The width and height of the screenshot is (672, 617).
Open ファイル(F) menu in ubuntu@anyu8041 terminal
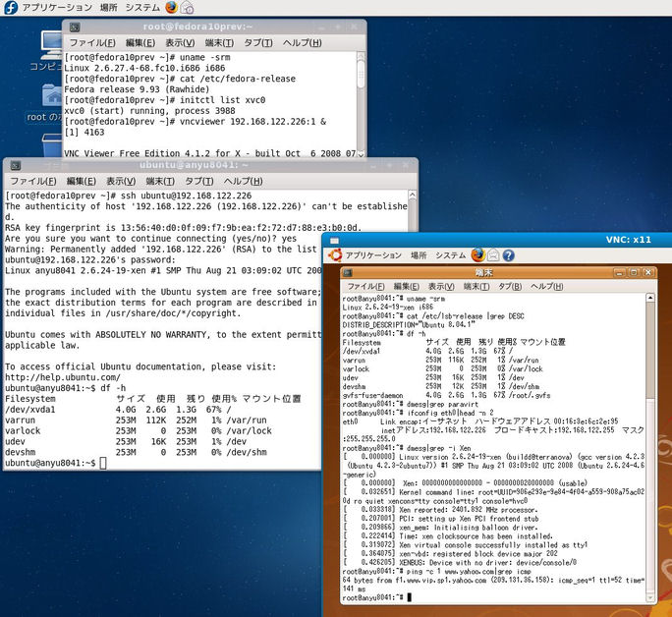point(33,181)
